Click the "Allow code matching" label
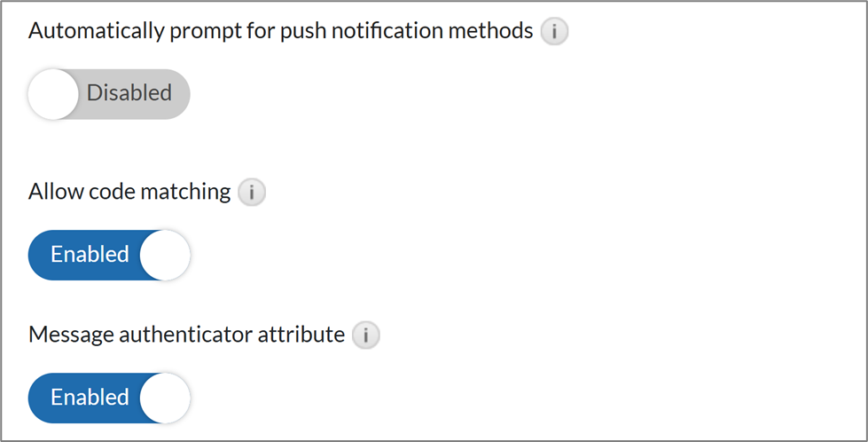The image size is (868, 442). [x=129, y=192]
